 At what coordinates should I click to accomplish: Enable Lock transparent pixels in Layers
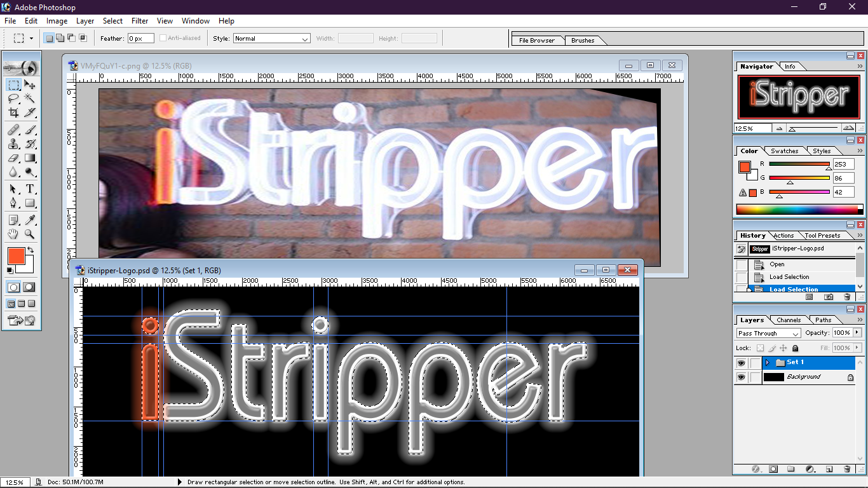click(x=761, y=348)
